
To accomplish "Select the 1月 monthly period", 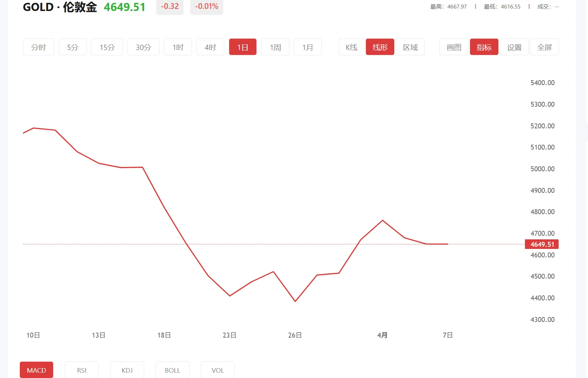I will [x=307, y=47].
